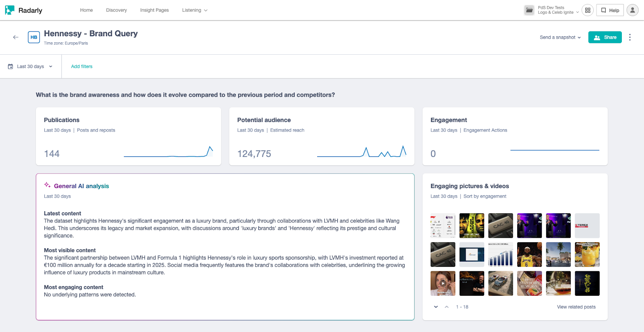Click the 1 - 18 pagination range text
644x332 pixels.
(x=462, y=307)
